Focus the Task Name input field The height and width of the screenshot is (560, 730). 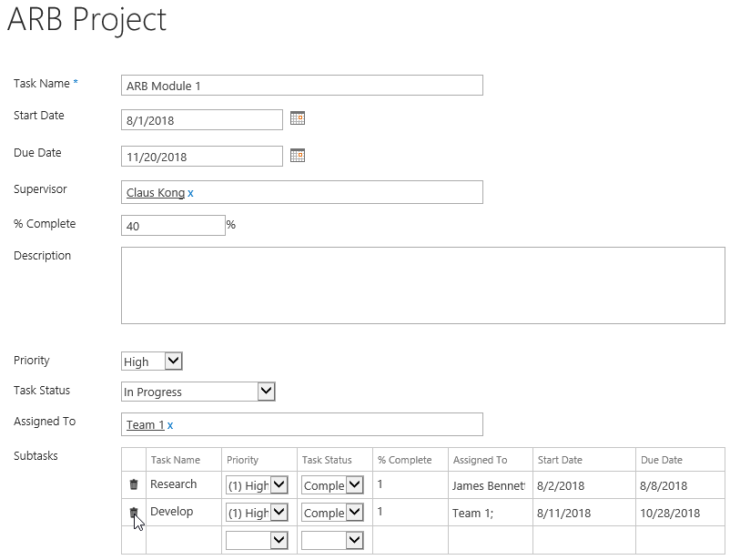302,86
